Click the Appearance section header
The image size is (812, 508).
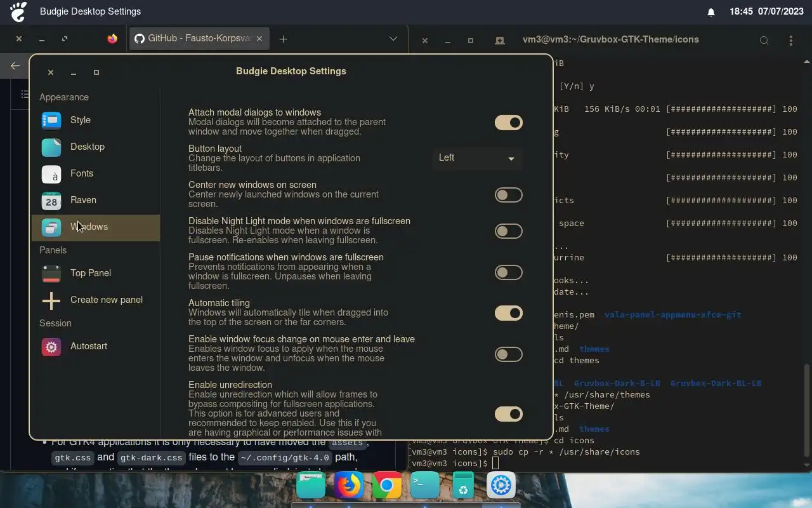coord(64,97)
